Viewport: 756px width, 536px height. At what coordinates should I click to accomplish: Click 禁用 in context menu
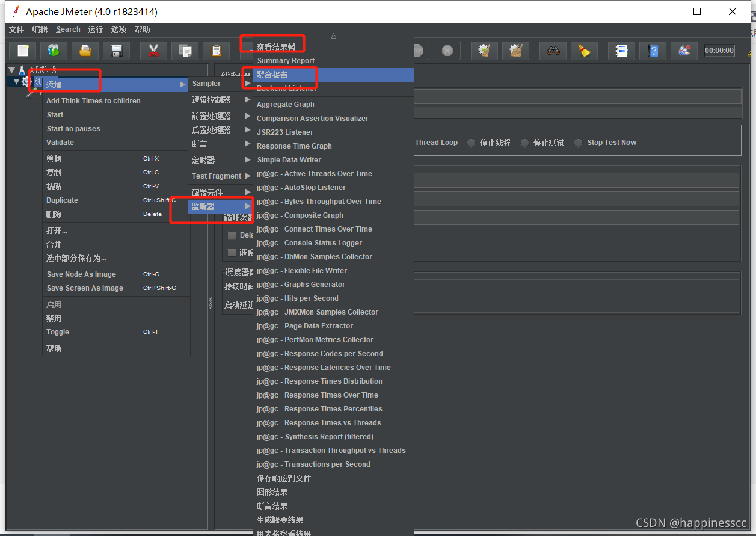[115, 318]
